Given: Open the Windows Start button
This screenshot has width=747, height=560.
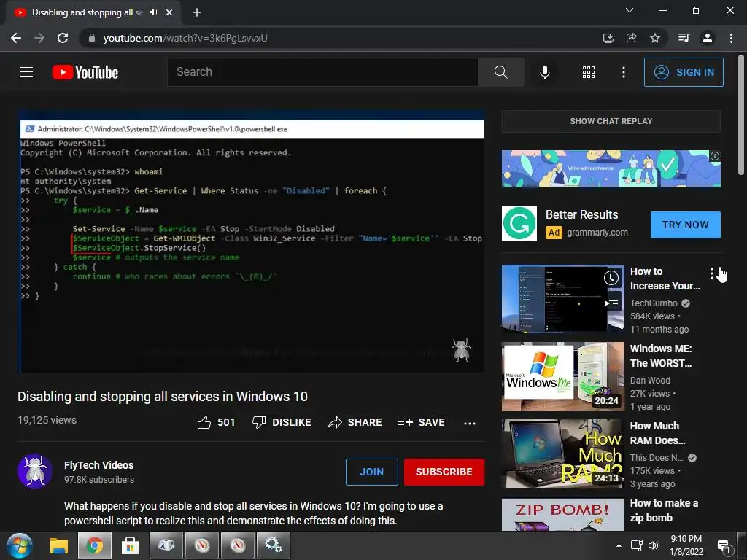Looking at the screenshot, I should click(20, 545).
